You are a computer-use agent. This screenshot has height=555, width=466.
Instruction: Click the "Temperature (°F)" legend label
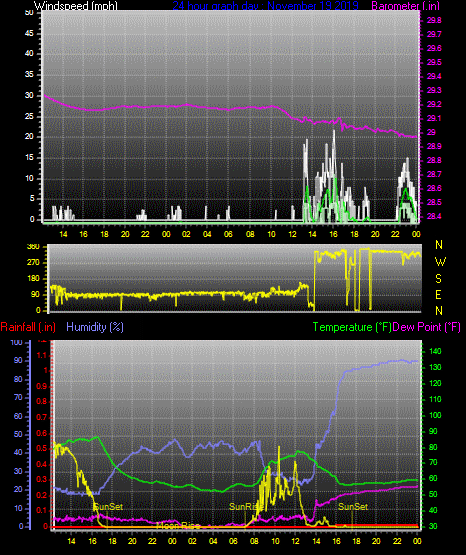click(352, 327)
